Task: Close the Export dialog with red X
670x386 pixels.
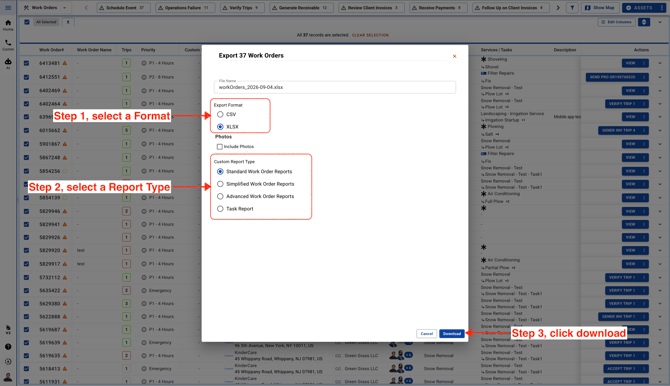Action: [455, 56]
